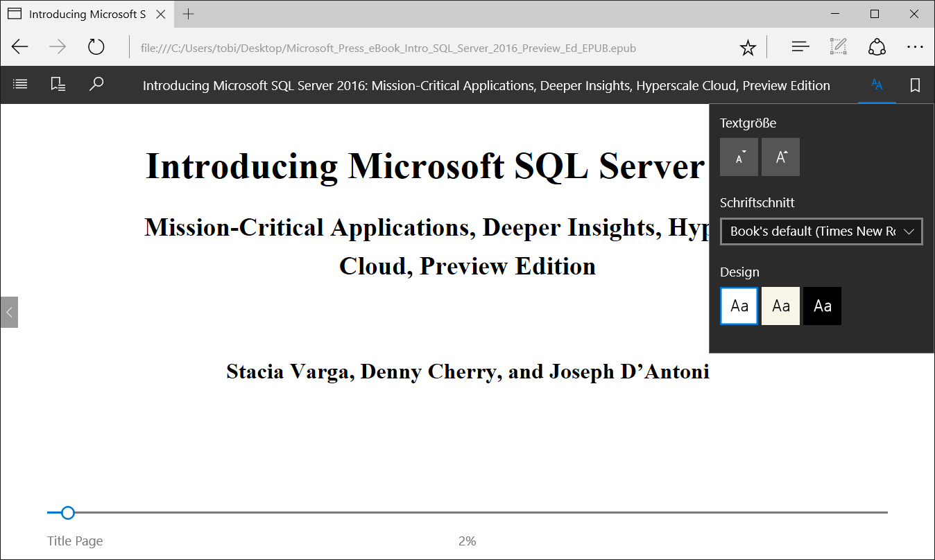The image size is (935, 560).
Task: Increase text size with the larger A button
Action: coord(780,157)
